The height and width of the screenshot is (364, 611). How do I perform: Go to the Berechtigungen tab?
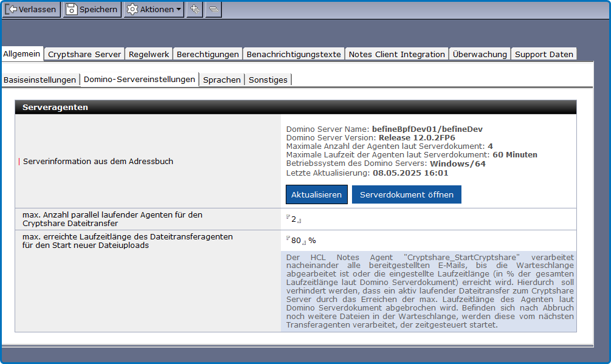[x=207, y=54]
